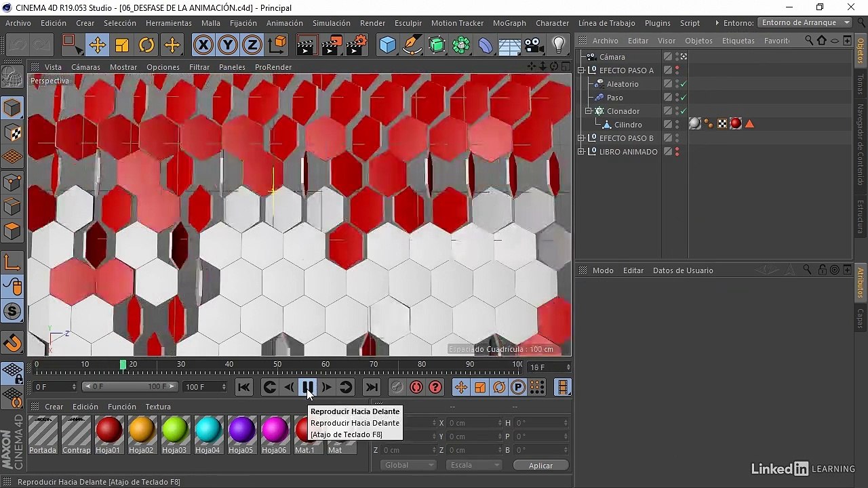Select the Scale tool
Viewport: 868px width, 488px height.
(x=122, y=45)
